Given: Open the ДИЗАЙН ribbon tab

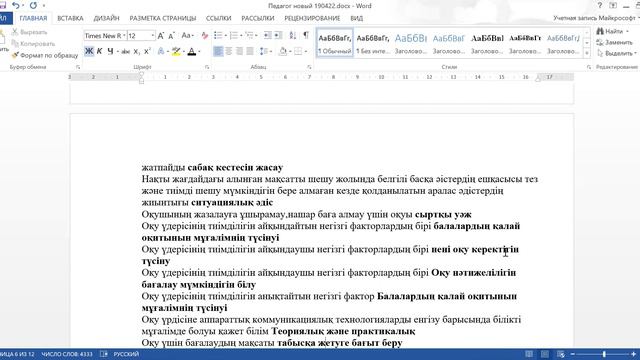Looking at the screenshot, I should (106, 18).
